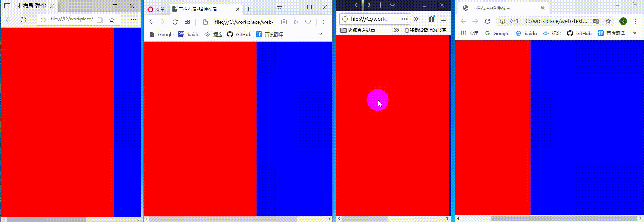Bookmark page with Chrome star
The width and height of the screenshot is (644, 222).
click(608, 21)
